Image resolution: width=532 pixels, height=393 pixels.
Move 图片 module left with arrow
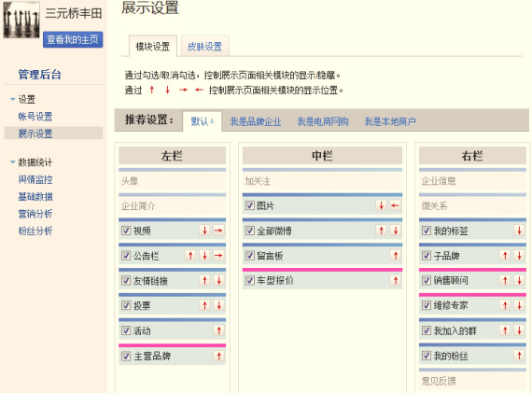click(396, 205)
